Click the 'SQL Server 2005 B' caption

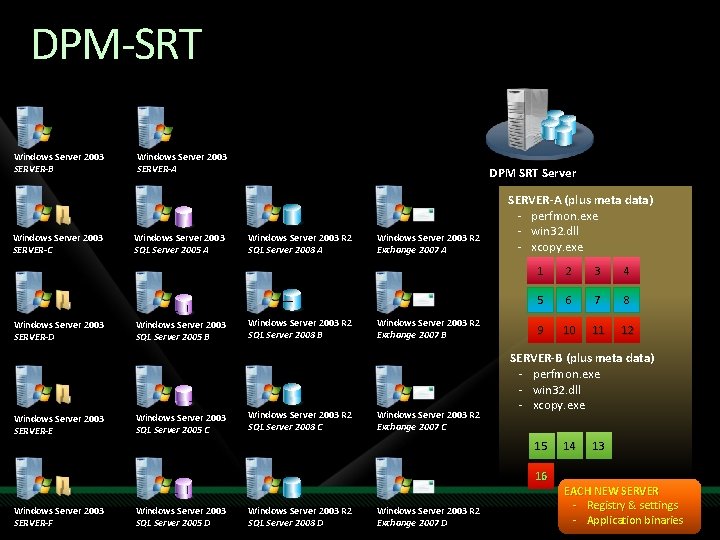[x=173, y=337]
